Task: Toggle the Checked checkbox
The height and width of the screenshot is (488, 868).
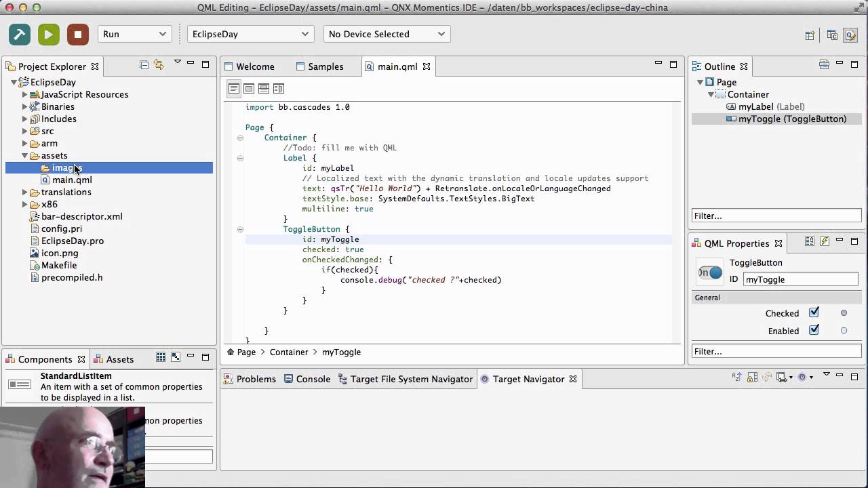Action: click(x=814, y=312)
